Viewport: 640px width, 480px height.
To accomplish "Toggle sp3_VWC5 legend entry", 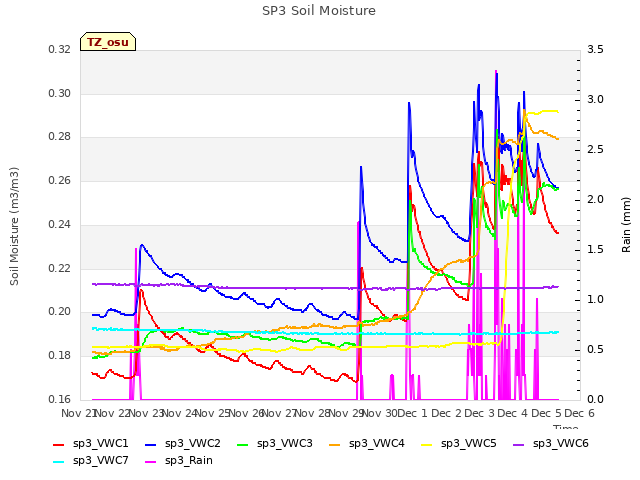I will pos(459,444).
